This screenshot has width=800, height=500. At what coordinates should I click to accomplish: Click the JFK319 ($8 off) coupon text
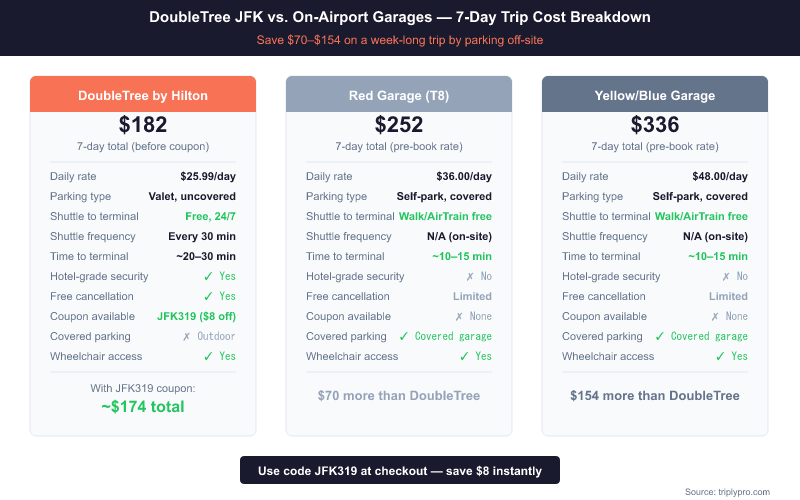point(196,316)
